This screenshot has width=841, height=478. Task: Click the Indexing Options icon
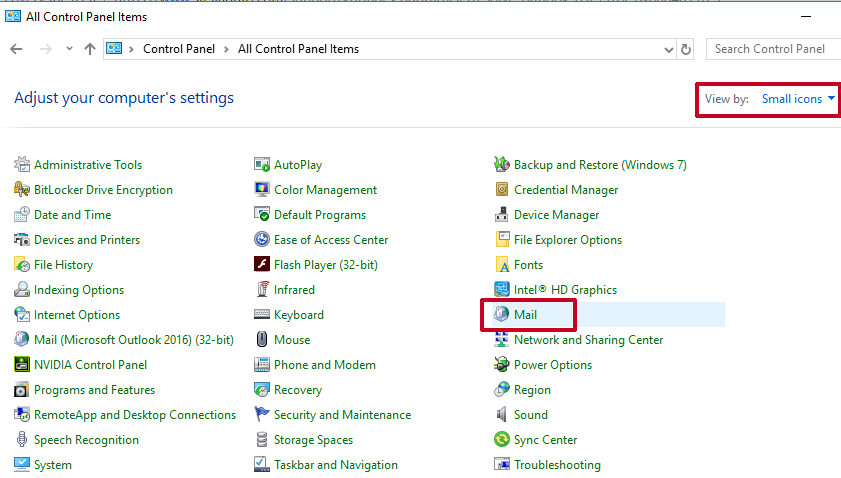click(22, 290)
